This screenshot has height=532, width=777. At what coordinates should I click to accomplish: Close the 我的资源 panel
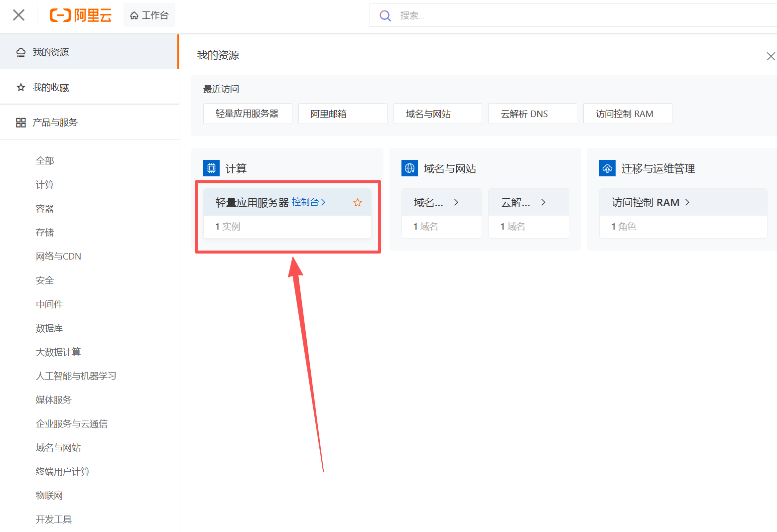(x=770, y=56)
